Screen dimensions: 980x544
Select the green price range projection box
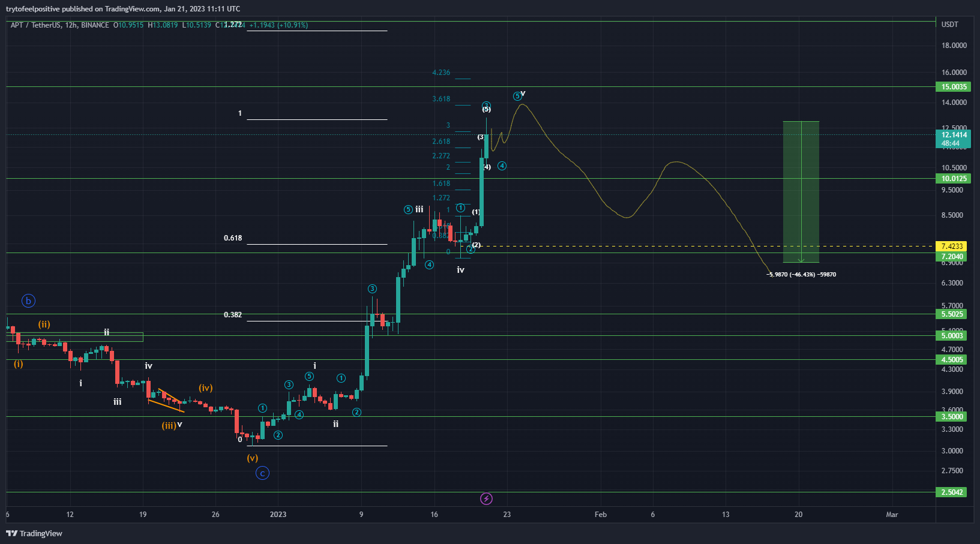point(801,192)
